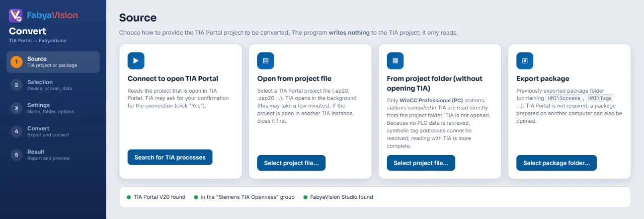644x219 pixels.
Task: Click the FabyaVision brand name
Action: coord(52,15)
